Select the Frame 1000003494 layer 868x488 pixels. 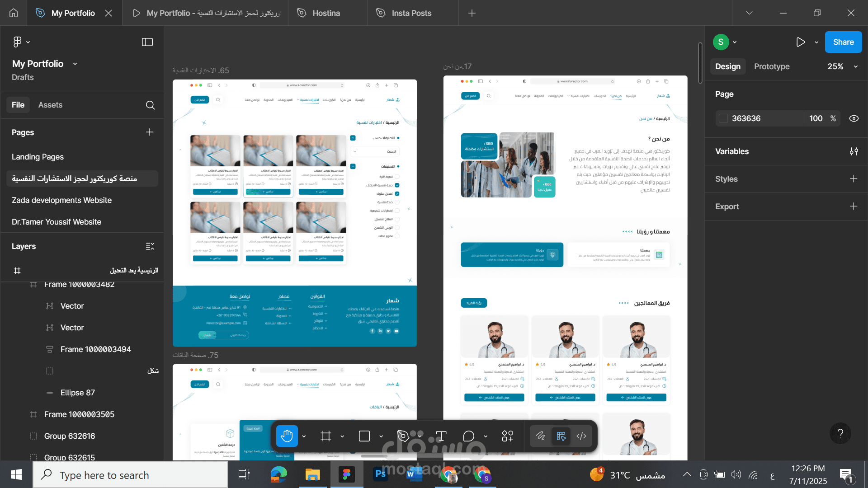(95, 349)
